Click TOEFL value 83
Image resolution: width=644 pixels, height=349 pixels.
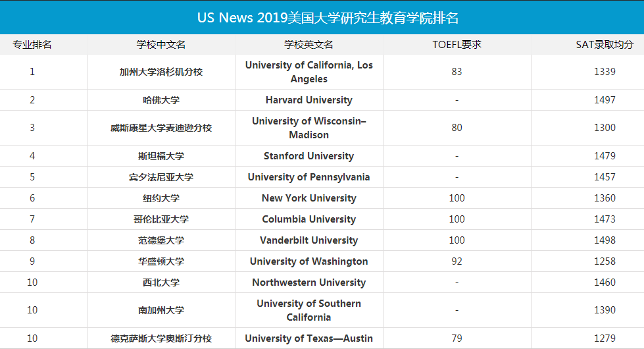[457, 72]
